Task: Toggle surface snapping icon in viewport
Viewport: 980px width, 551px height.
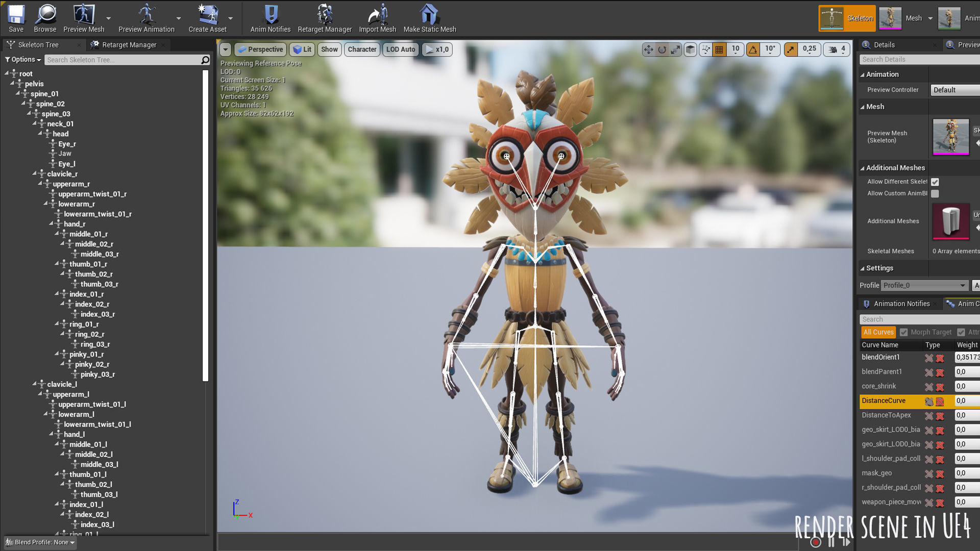Action: pyautogui.click(x=705, y=49)
